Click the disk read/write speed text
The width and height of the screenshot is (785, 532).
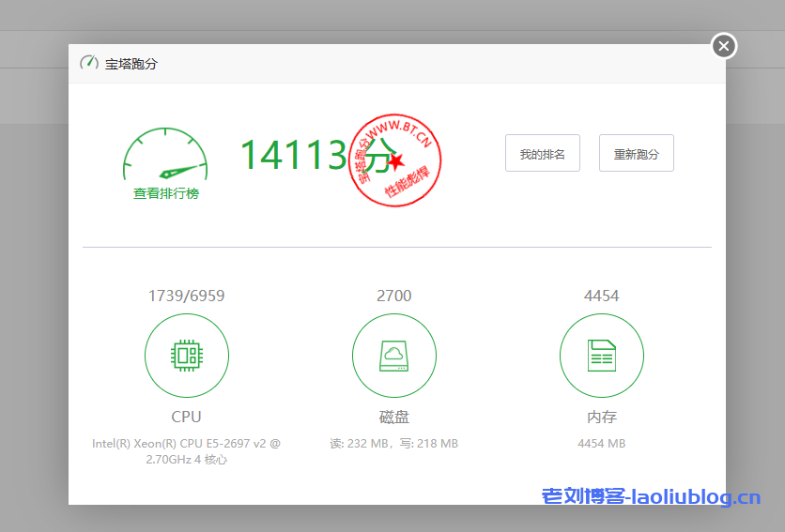point(394,444)
